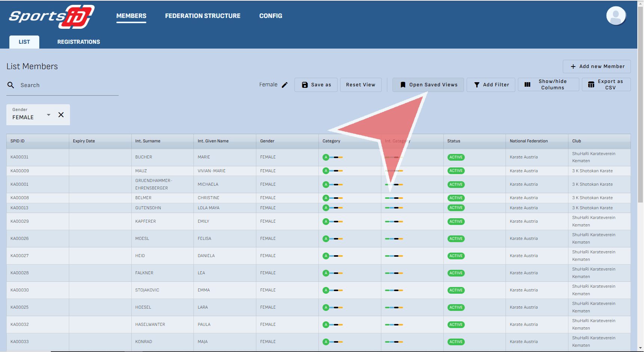Edit the Female view name pencil icon

point(285,85)
